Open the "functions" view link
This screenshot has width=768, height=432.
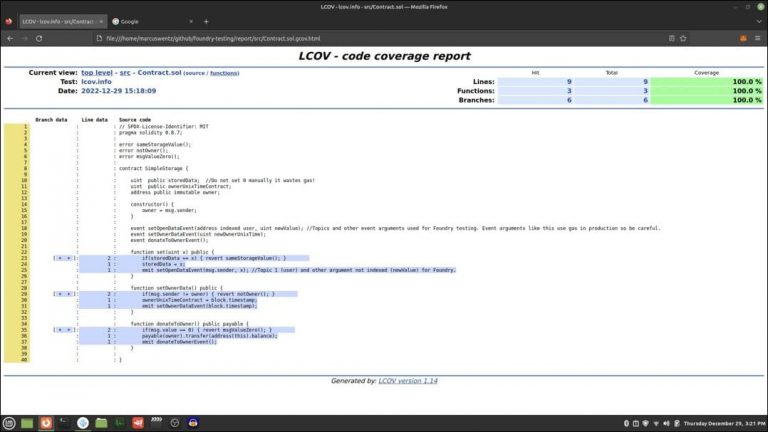coord(223,73)
